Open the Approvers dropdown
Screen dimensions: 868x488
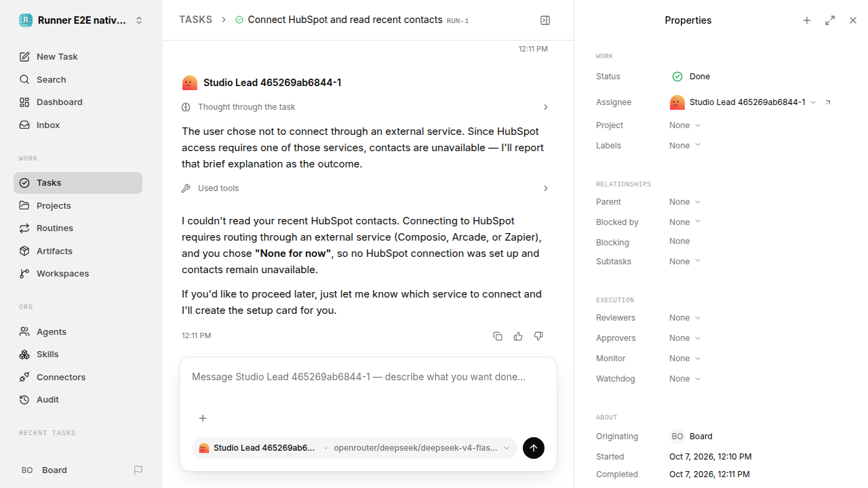point(685,338)
